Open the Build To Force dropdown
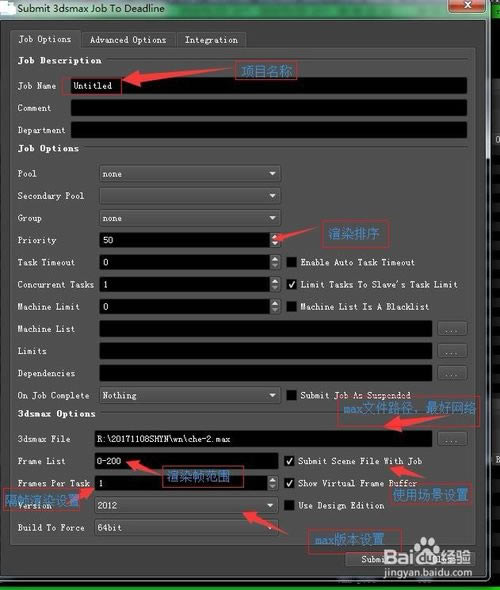Image resolution: width=500 pixels, height=590 pixels. click(186, 528)
